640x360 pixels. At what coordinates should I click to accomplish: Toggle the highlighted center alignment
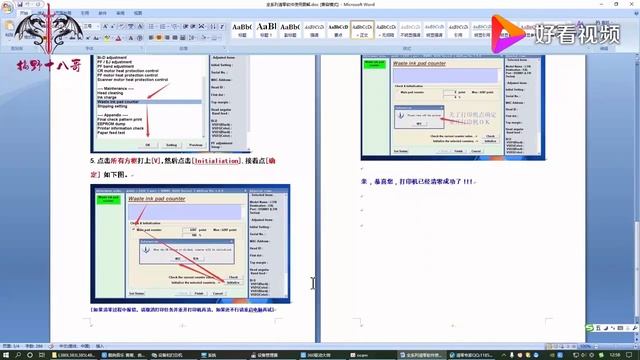[159, 38]
